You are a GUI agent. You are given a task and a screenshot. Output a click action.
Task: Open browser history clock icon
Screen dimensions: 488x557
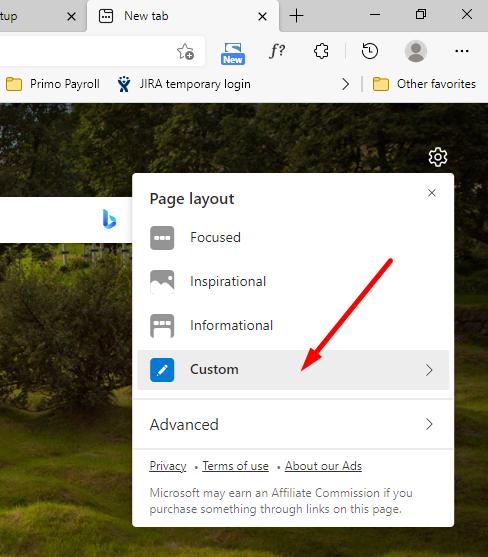370,51
